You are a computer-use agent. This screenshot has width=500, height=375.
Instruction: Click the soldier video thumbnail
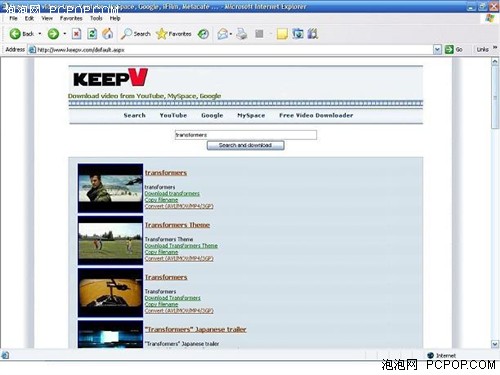click(110, 188)
